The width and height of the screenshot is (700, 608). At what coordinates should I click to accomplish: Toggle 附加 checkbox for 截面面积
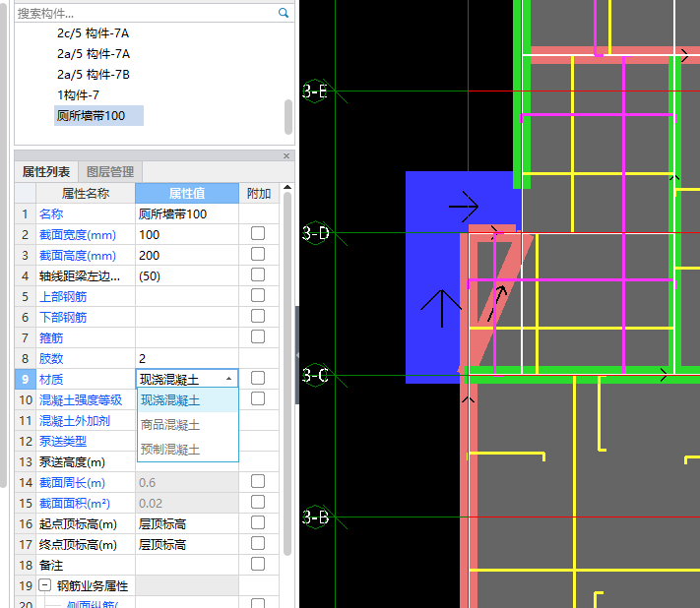[x=258, y=502]
